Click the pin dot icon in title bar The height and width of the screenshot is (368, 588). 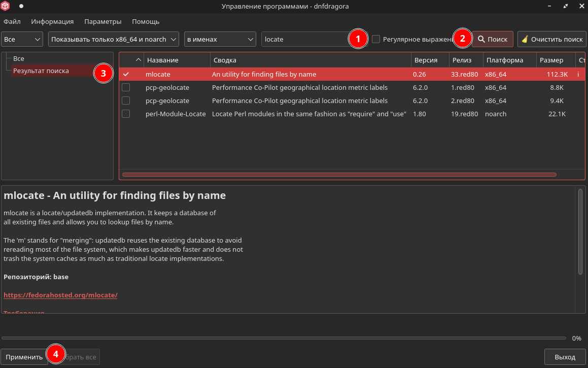21,6
